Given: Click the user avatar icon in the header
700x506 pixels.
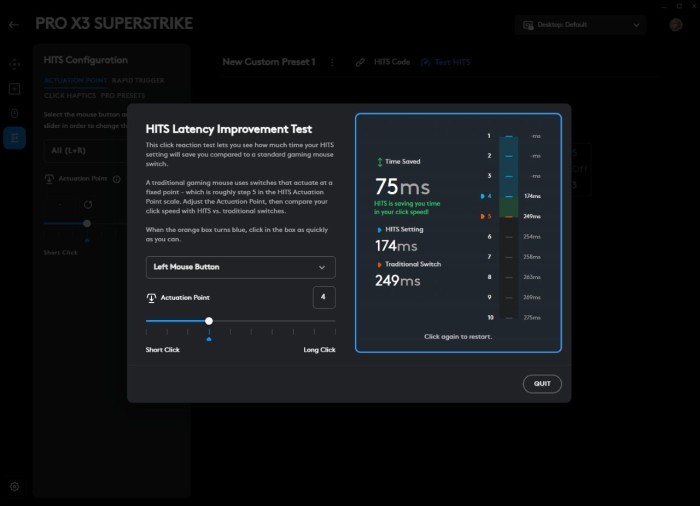Looking at the screenshot, I should tap(675, 25).
